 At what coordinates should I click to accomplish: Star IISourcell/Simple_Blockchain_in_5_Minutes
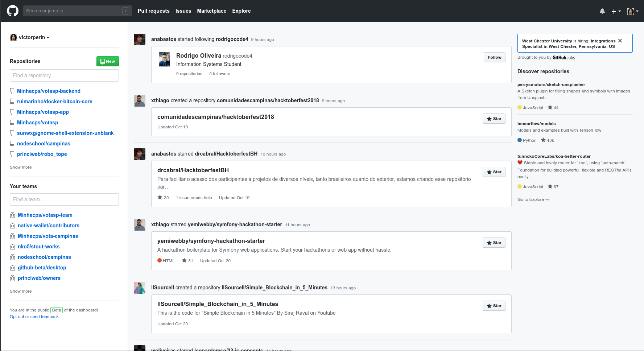(x=494, y=306)
